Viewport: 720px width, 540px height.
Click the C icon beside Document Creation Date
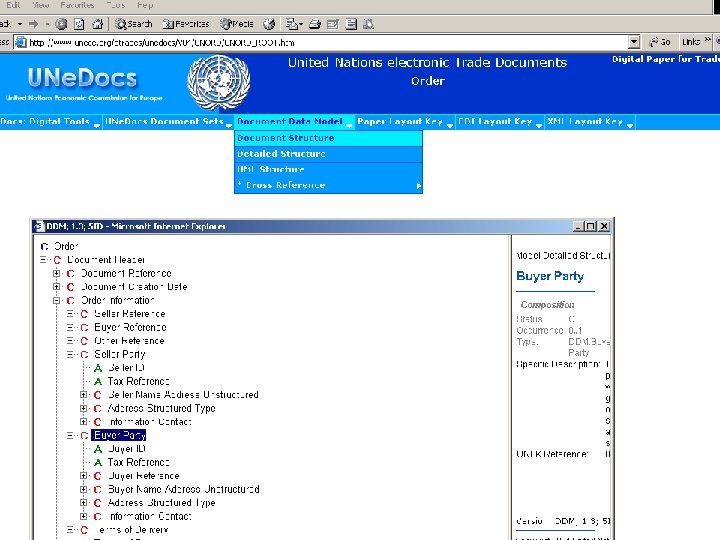click(71, 287)
